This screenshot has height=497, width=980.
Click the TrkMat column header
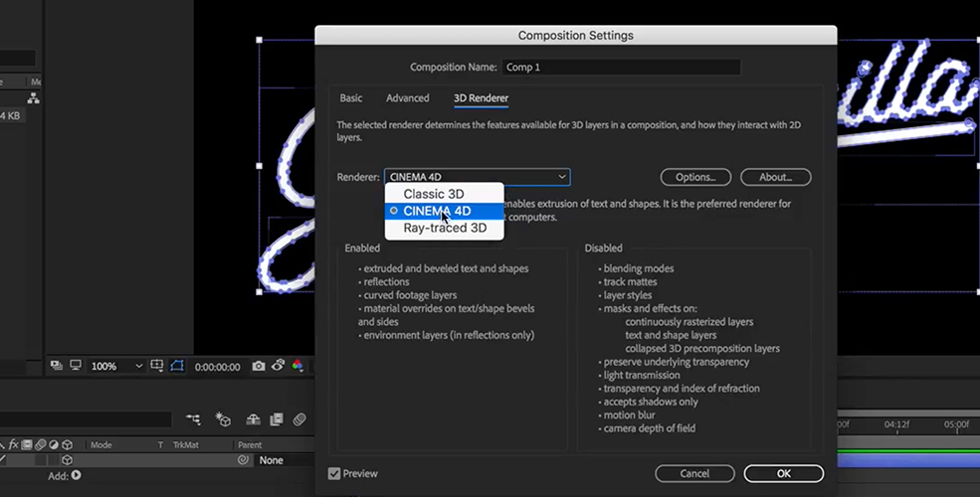pyautogui.click(x=185, y=444)
